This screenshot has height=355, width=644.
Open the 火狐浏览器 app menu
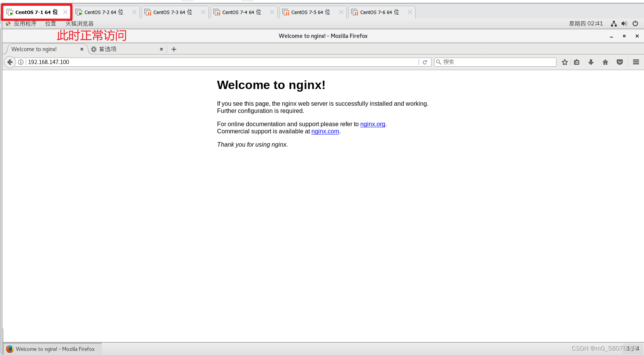79,23
